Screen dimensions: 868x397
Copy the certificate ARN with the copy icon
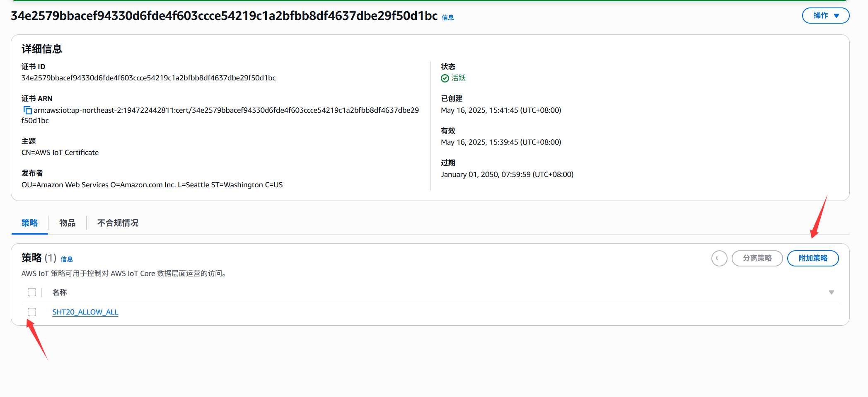[27, 110]
